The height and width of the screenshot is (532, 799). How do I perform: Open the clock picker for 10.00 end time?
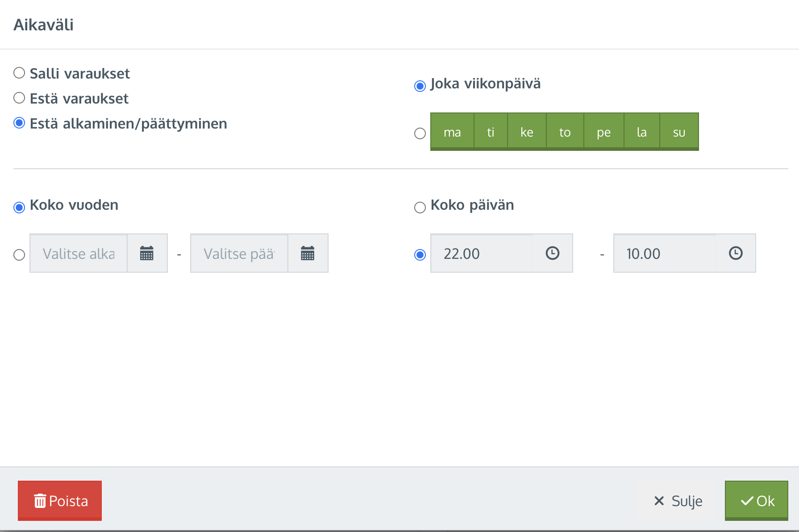tap(736, 253)
